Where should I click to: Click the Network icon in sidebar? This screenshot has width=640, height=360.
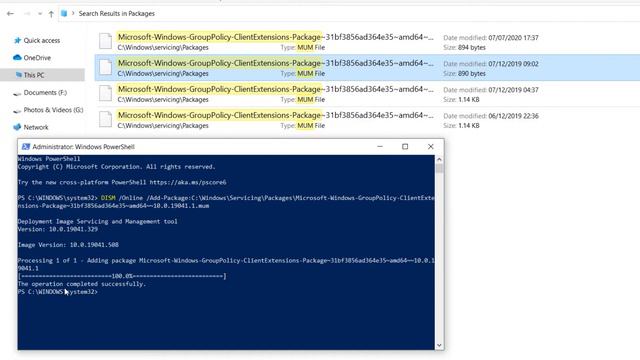tap(17, 127)
